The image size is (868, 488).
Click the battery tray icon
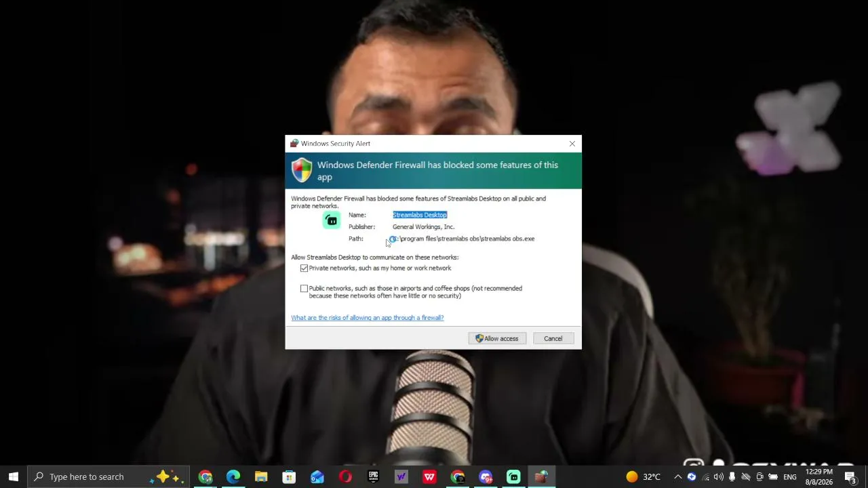773,476
